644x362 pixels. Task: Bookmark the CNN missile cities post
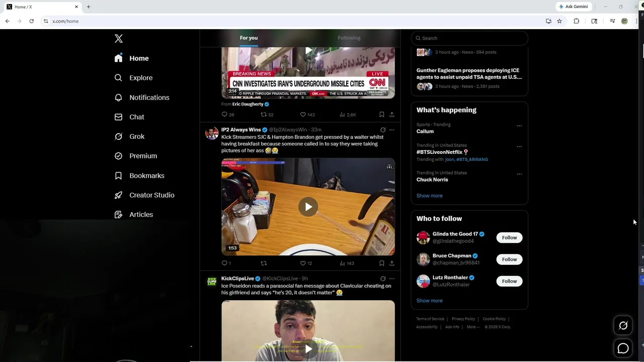point(382,115)
